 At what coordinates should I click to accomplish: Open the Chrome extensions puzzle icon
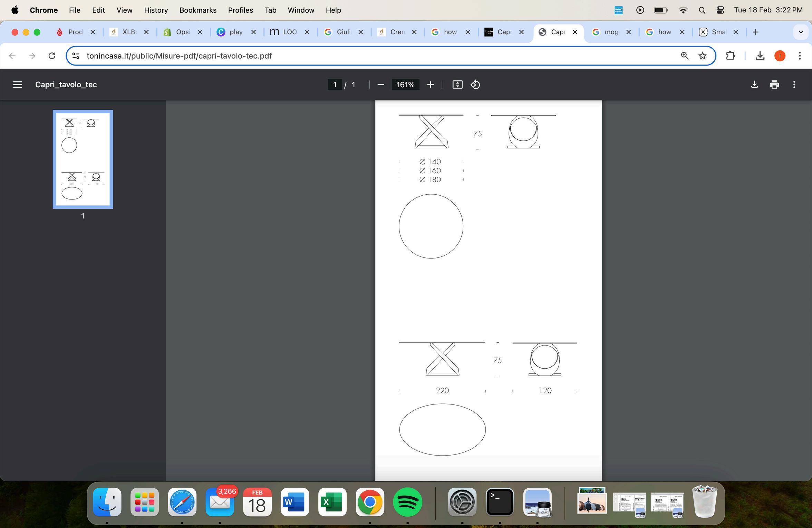tap(730, 56)
